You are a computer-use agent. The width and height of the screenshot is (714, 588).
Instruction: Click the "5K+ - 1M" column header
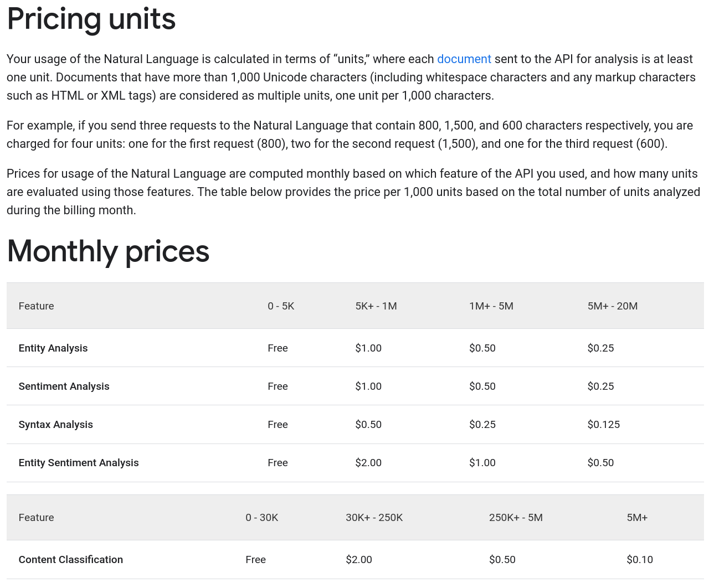coord(376,306)
